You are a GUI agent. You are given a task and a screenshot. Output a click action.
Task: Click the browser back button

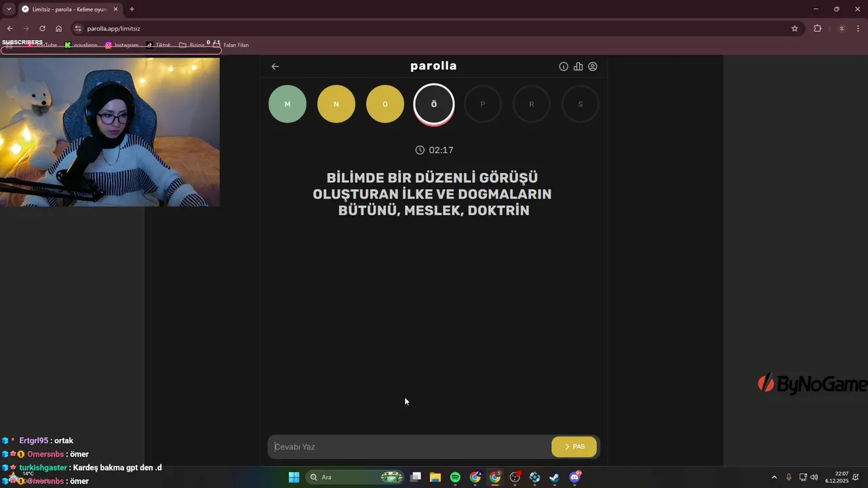(9, 28)
